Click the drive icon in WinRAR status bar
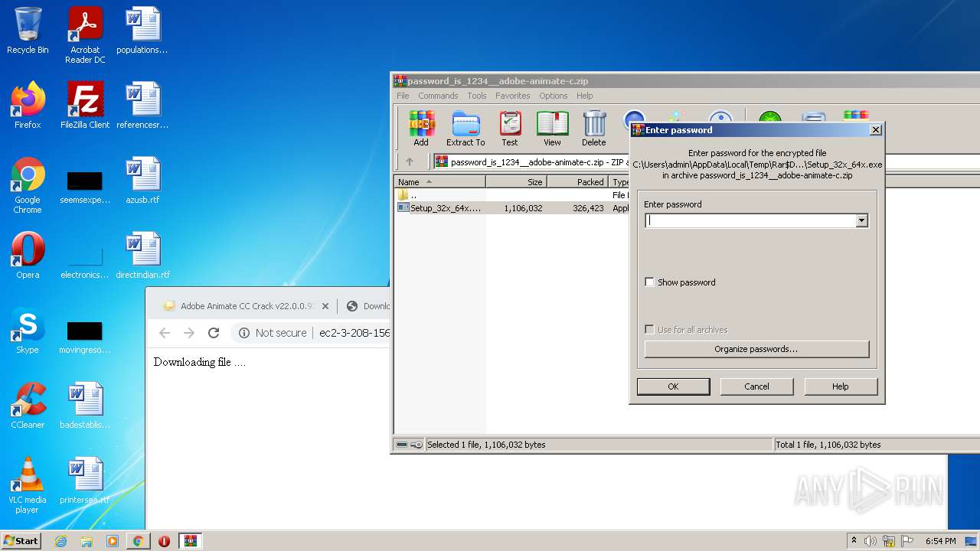This screenshot has width=980, height=551. click(x=402, y=445)
